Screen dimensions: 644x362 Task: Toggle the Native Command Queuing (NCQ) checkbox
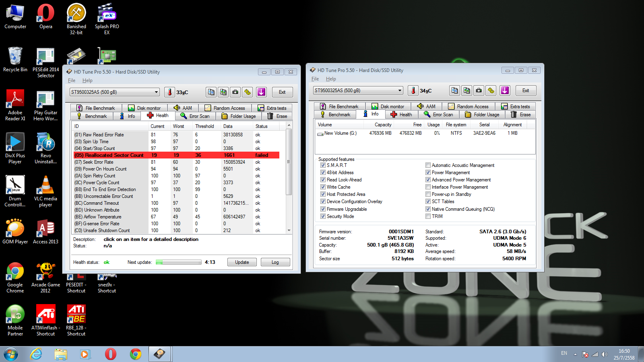(x=428, y=209)
